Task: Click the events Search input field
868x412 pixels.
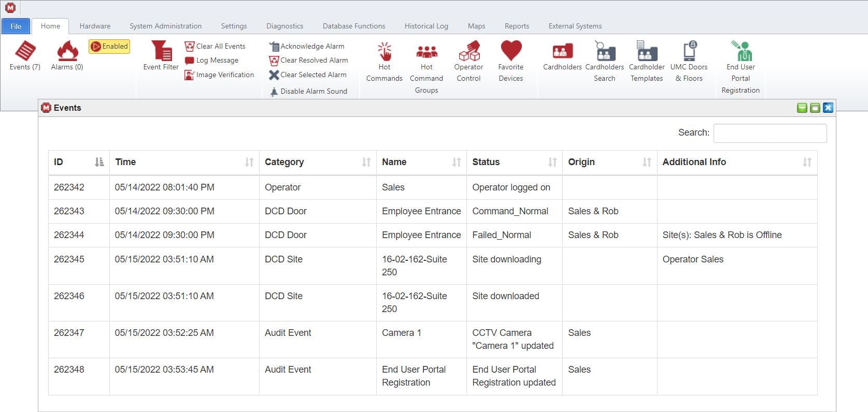Action: coord(770,133)
